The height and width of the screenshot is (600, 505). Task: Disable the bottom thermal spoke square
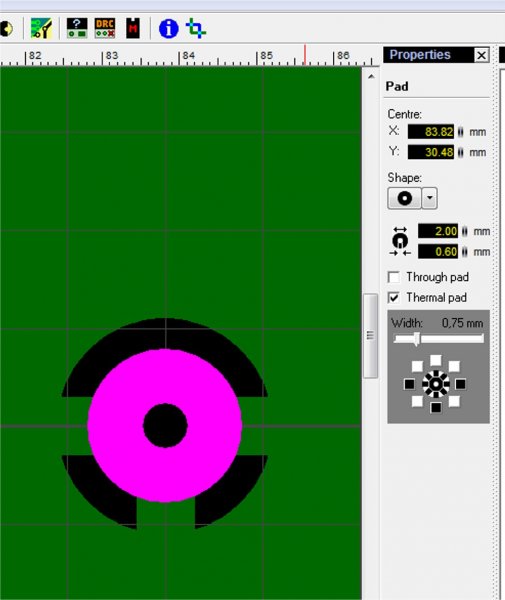pyautogui.click(x=436, y=408)
